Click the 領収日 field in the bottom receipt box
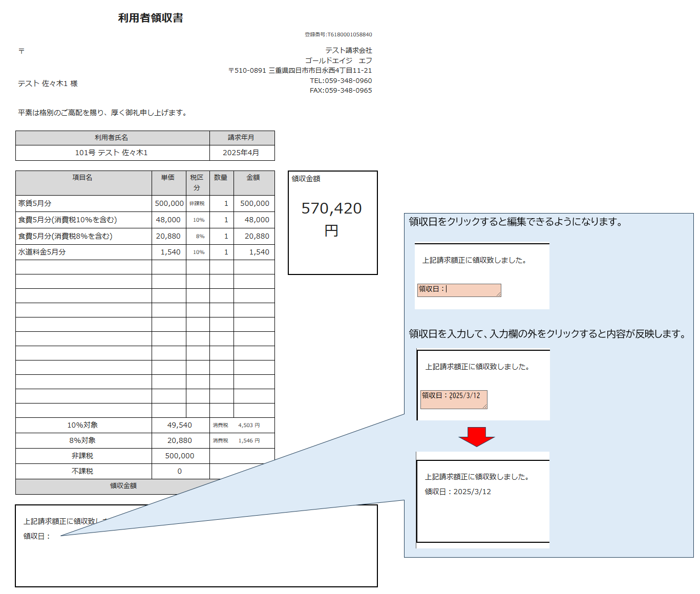The height and width of the screenshot is (594, 700). (x=37, y=536)
